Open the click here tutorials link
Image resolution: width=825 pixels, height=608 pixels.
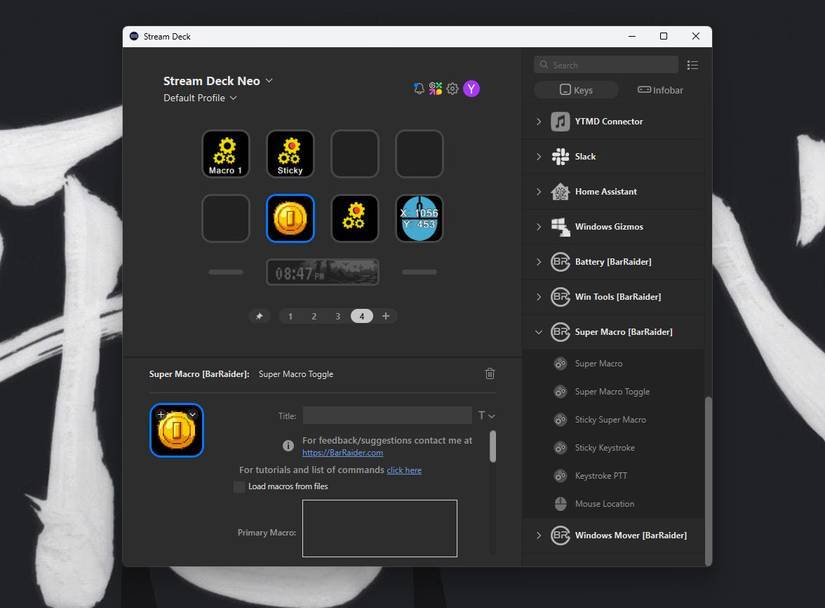404,470
